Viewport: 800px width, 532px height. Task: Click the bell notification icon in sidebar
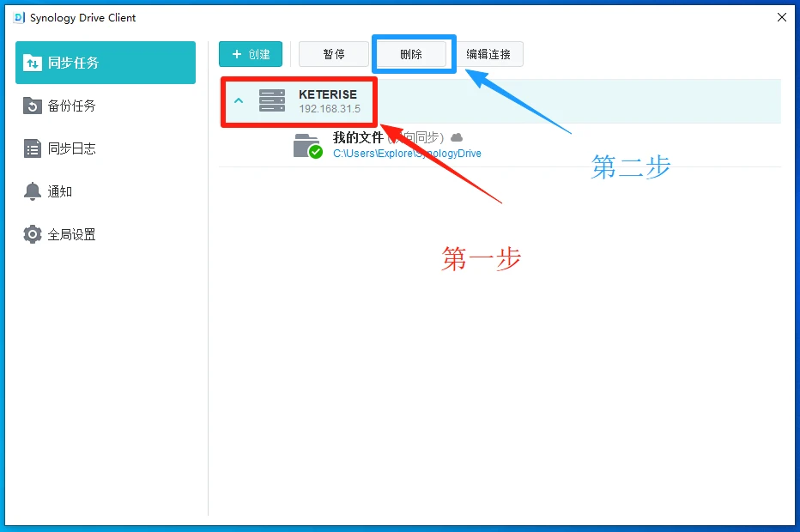(x=32, y=191)
